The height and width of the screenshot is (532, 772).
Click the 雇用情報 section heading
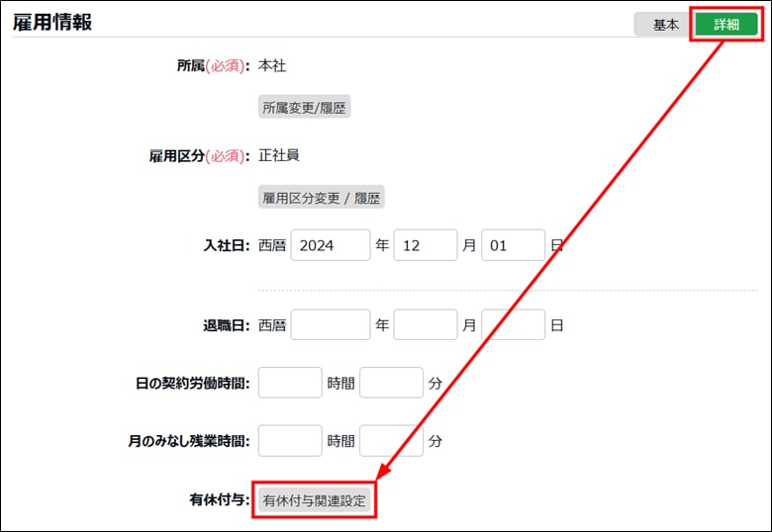pyautogui.click(x=52, y=23)
